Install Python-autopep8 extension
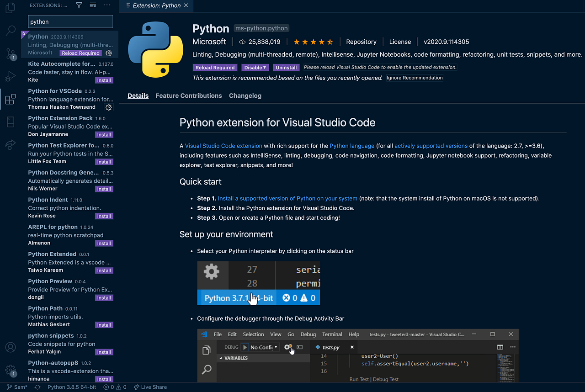 [104, 379]
